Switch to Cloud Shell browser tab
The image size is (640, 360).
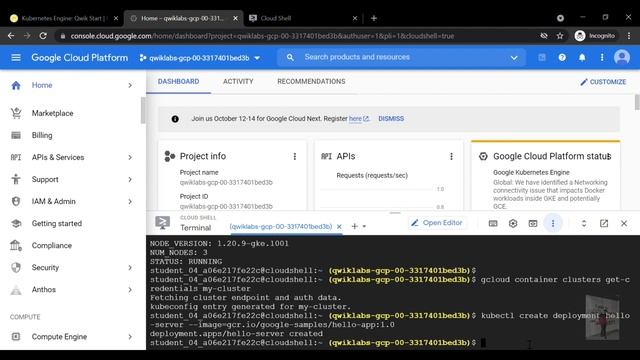coord(303,18)
